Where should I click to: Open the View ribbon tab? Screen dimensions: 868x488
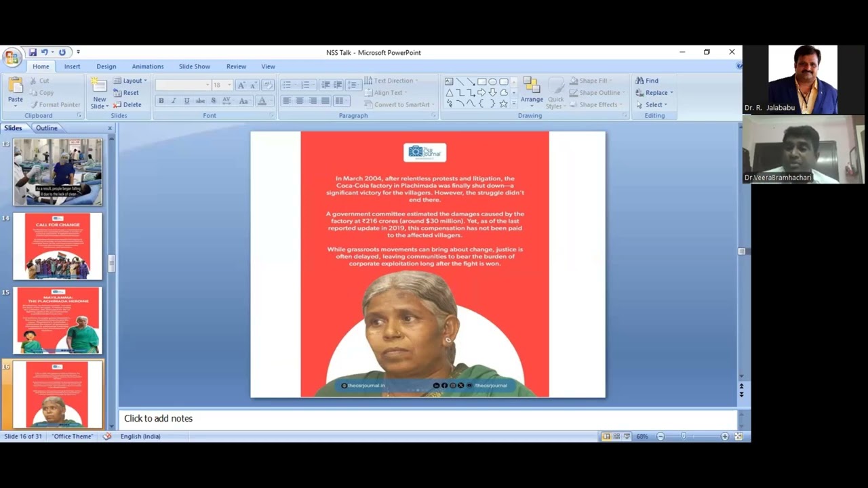[269, 66]
